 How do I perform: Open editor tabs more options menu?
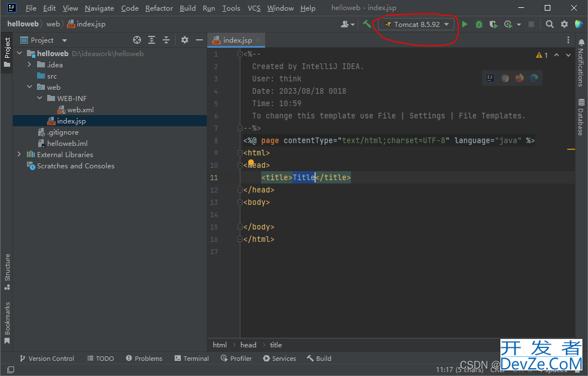click(x=568, y=40)
